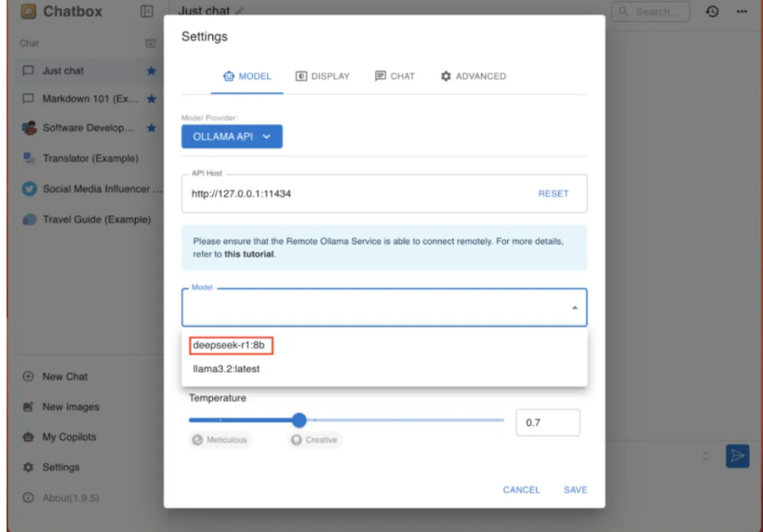
Task: Switch to the ADVANCED tab
Action: coord(474,76)
